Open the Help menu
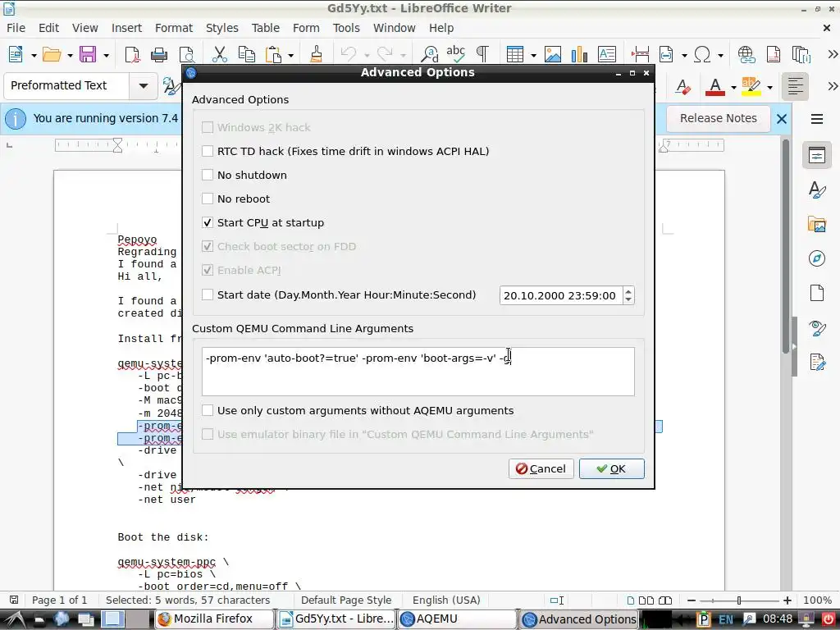This screenshot has height=630, width=840. (x=441, y=28)
